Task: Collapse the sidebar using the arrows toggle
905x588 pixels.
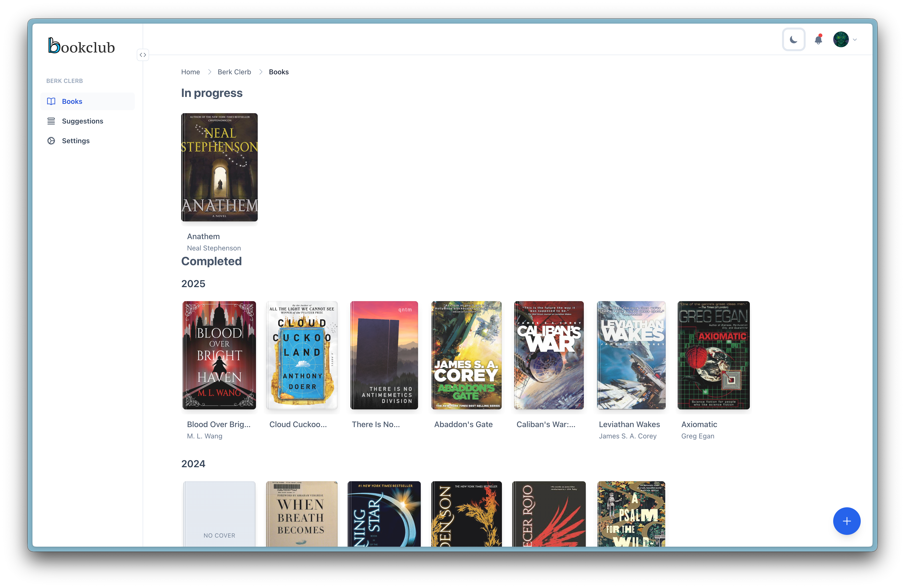Action: [x=143, y=55]
